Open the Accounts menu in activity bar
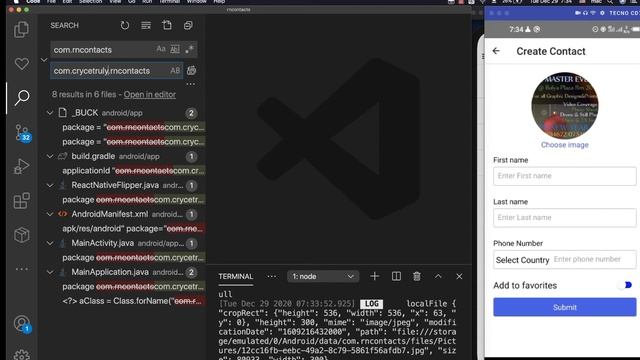 tap(22, 324)
